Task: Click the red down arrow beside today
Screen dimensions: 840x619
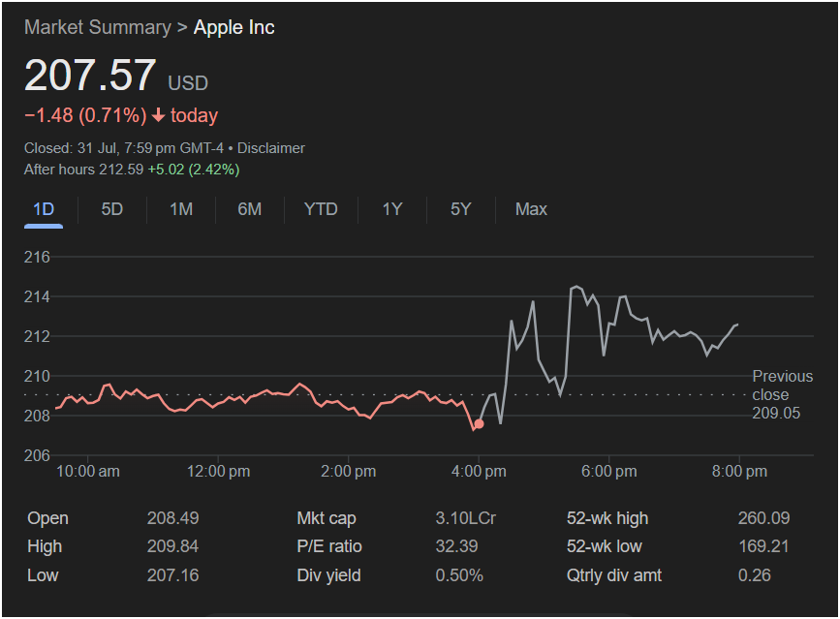Action: coord(158,115)
